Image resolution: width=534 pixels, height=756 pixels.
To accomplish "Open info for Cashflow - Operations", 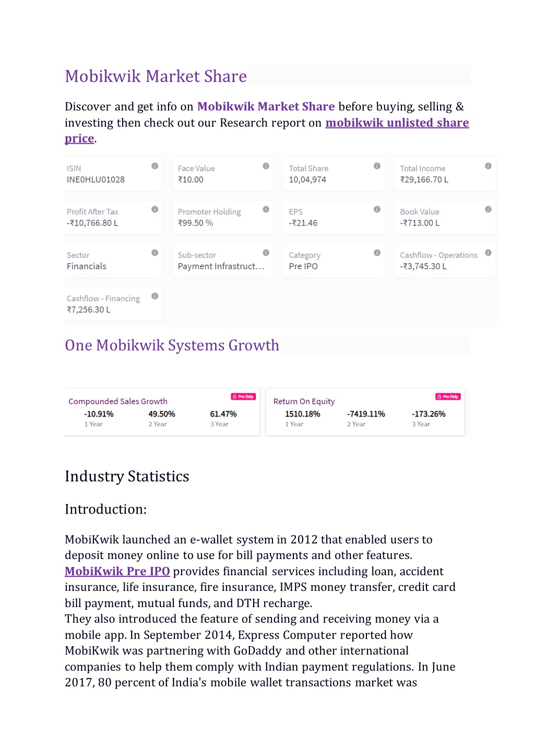I will 488,253.
